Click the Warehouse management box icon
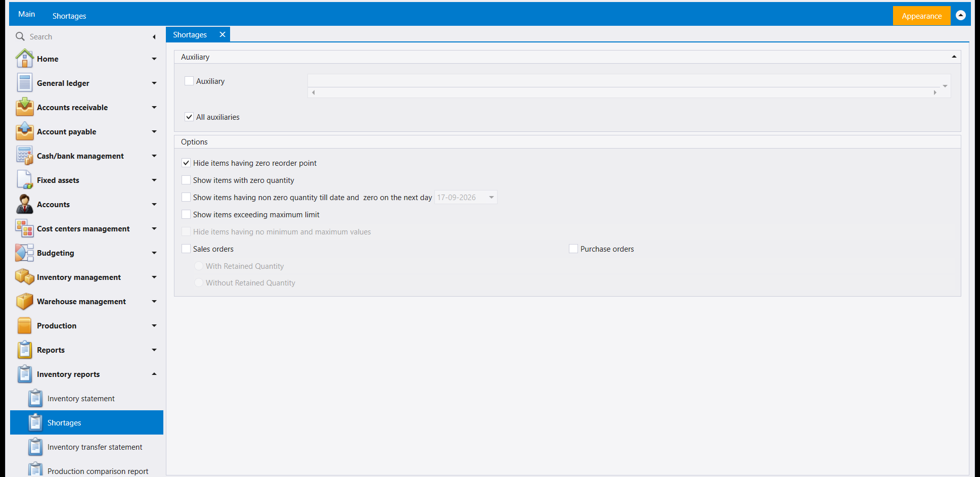Viewport: 980px width, 477px height. (24, 301)
